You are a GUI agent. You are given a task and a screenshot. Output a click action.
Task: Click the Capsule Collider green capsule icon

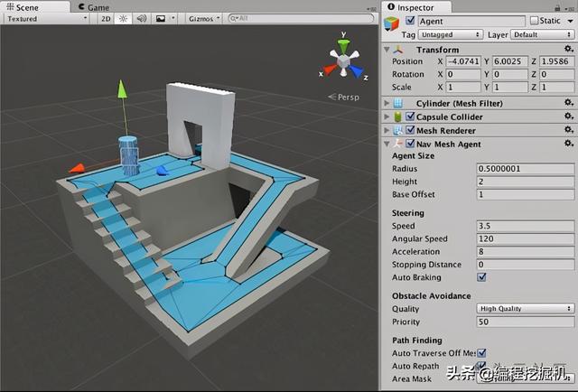(x=397, y=117)
